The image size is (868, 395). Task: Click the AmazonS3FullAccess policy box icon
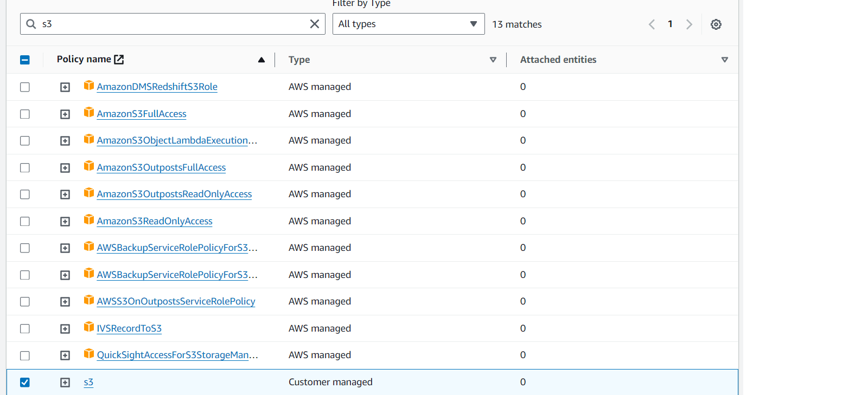point(89,112)
